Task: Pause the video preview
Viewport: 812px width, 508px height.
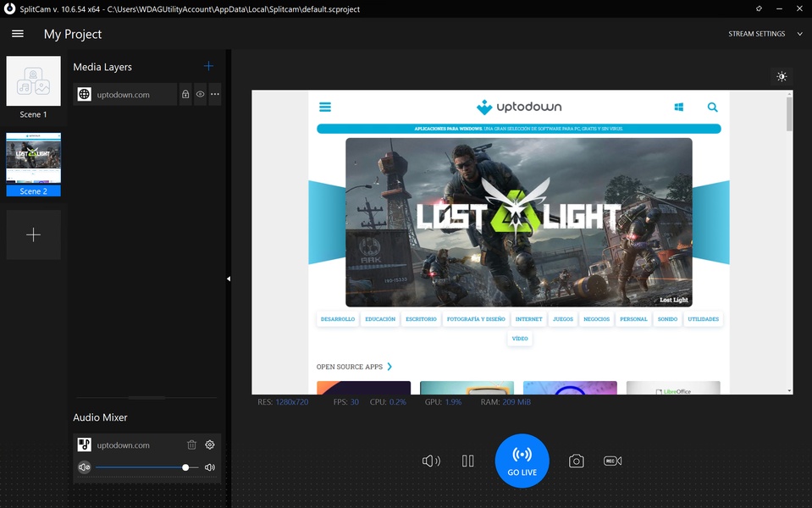Action: pyautogui.click(x=468, y=461)
